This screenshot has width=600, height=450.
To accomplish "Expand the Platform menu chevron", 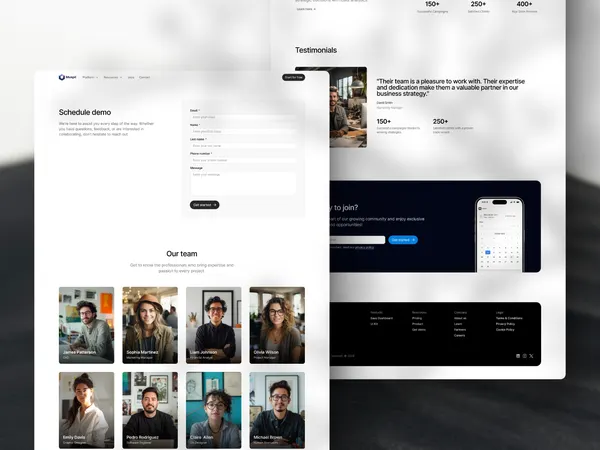I will point(97,77).
